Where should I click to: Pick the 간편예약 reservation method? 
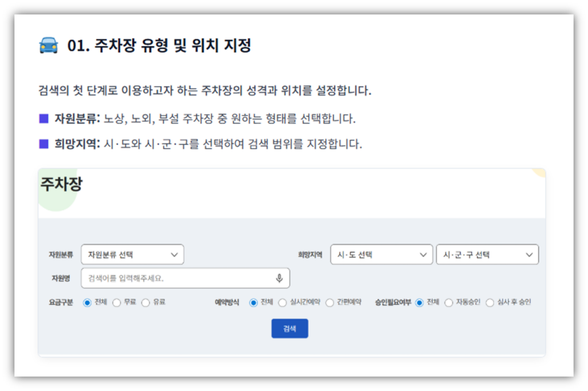pos(330,303)
